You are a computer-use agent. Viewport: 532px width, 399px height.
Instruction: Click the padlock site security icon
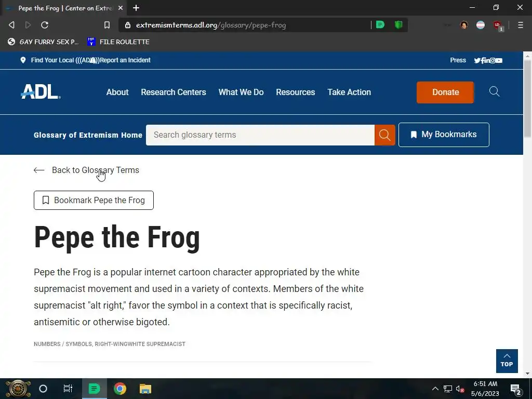point(128,25)
